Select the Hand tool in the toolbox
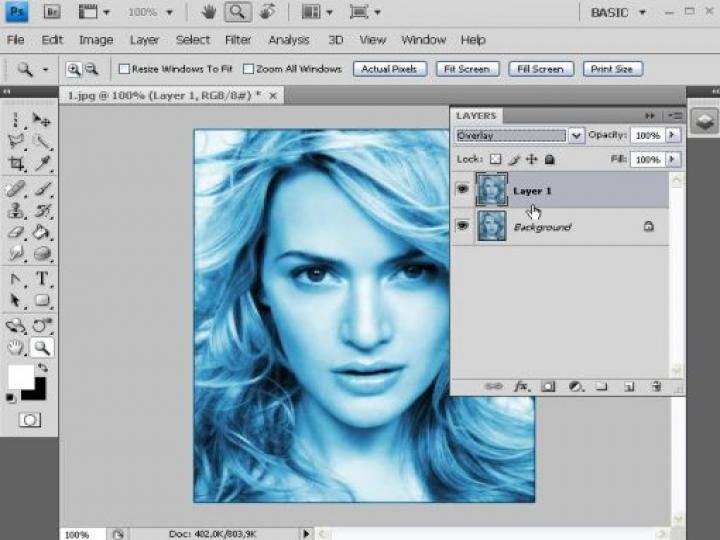 pyautogui.click(x=16, y=348)
